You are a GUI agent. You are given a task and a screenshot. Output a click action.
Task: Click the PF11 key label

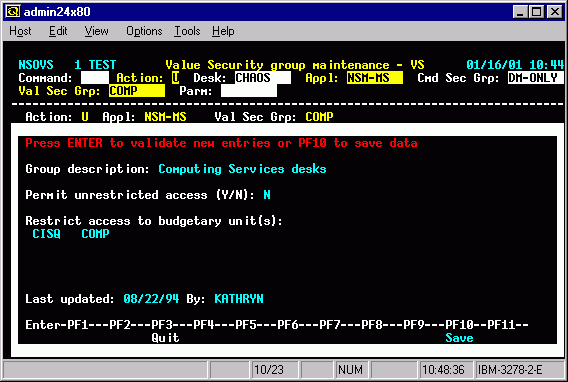(501, 325)
